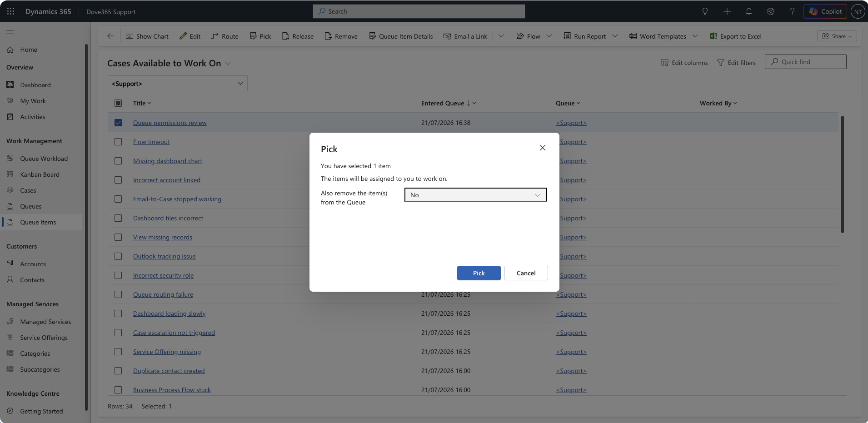868x423 pixels.
Task: Click the back arrow in command bar
Action: point(110,36)
